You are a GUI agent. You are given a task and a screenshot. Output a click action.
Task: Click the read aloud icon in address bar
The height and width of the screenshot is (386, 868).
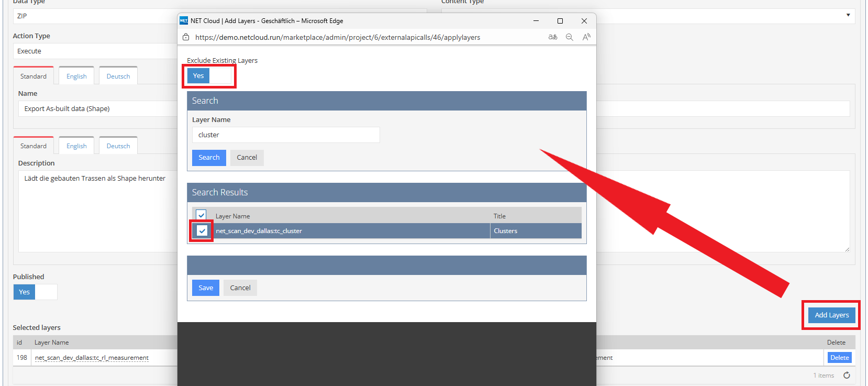pos(586,37)
